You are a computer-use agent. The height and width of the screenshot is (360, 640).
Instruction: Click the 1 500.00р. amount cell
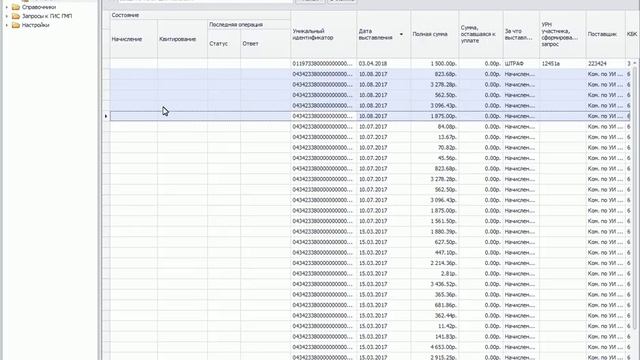[435, 64]
